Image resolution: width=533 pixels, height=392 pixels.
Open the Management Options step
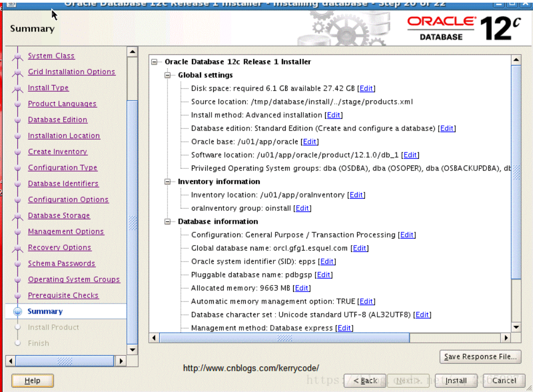tap(66, 231)
